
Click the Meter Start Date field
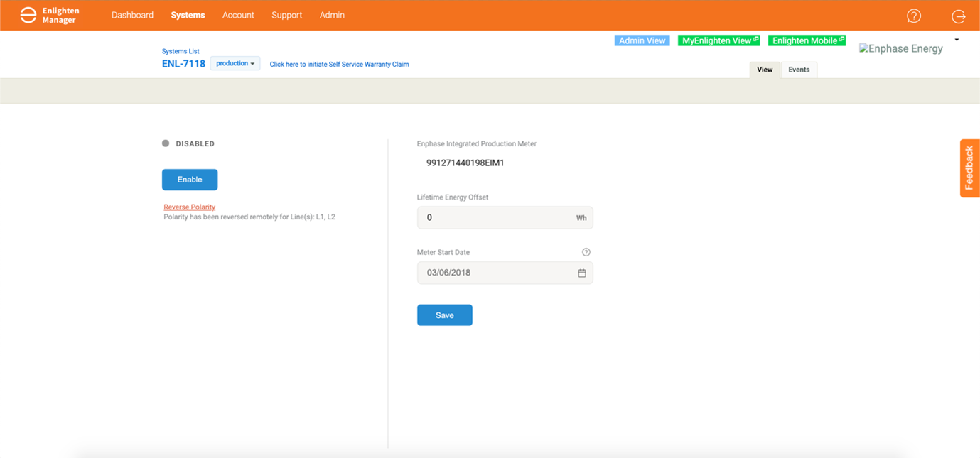505,273
